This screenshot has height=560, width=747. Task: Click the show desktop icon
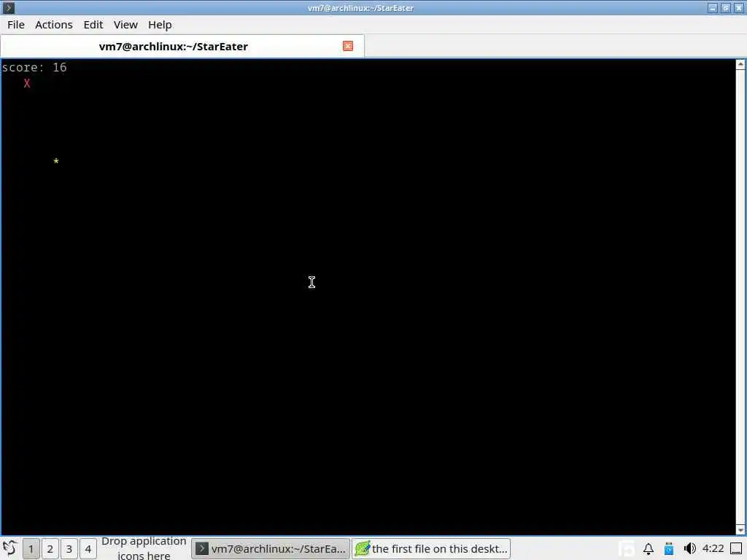736,549
